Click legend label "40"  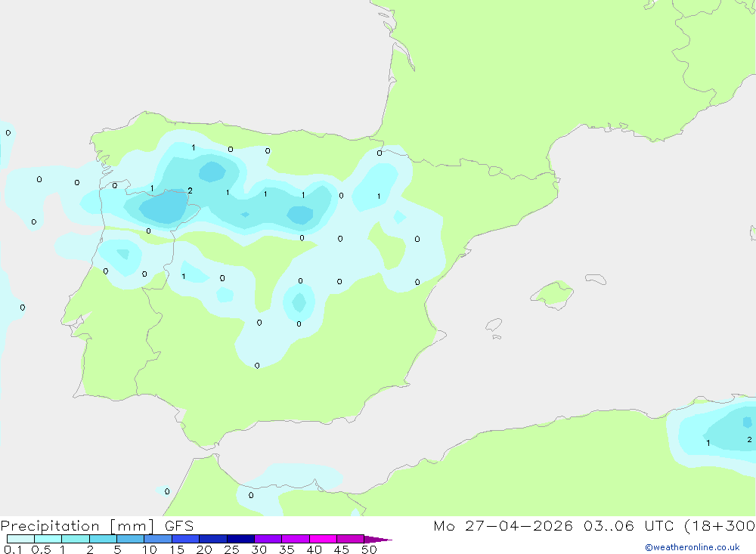[314, 549]
